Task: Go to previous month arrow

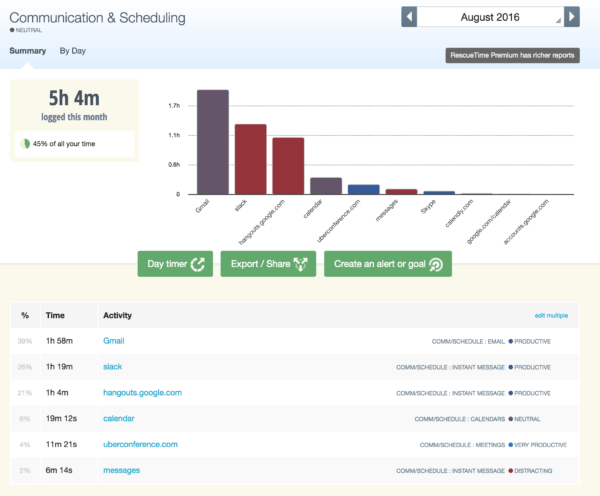Action: coord(409,17)
